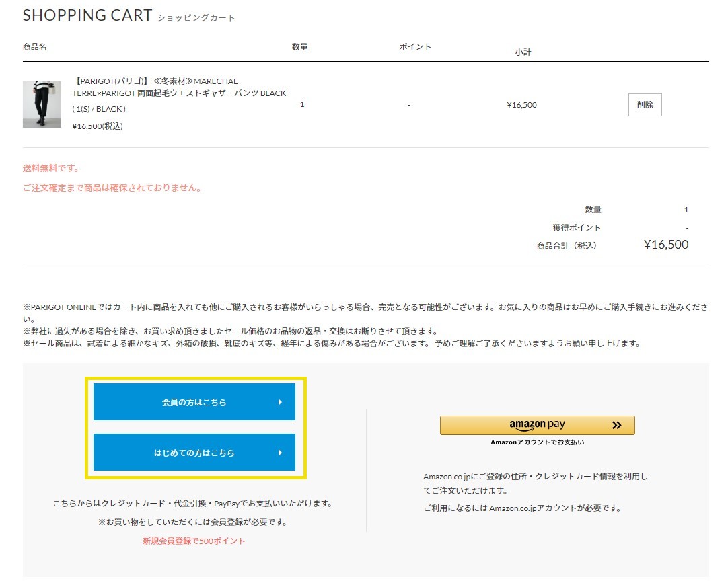Image resolution: width=728 pixels, height=585 pixels.
Task: Click the large ¥16,500 total amount
Action: point(665,245)
